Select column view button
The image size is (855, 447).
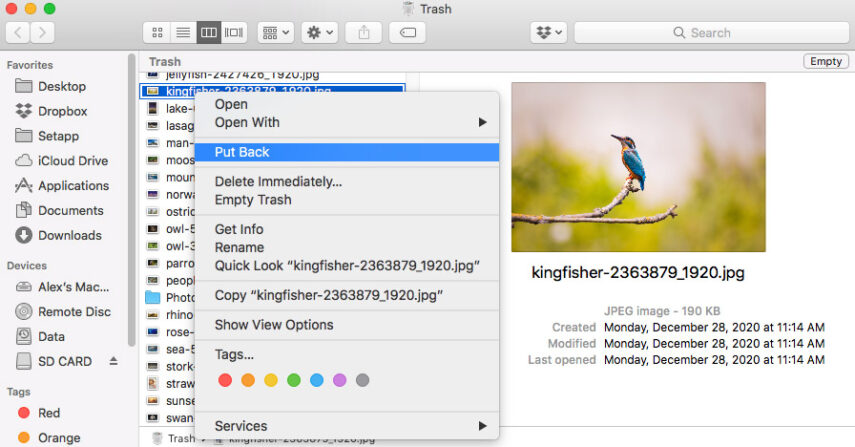pyautogui.click(x=209, y=33)
